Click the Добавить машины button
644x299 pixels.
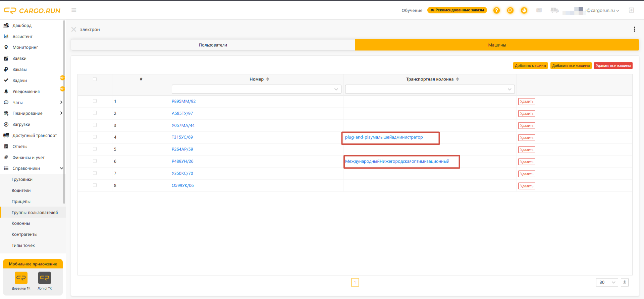(x=530, y=66)
